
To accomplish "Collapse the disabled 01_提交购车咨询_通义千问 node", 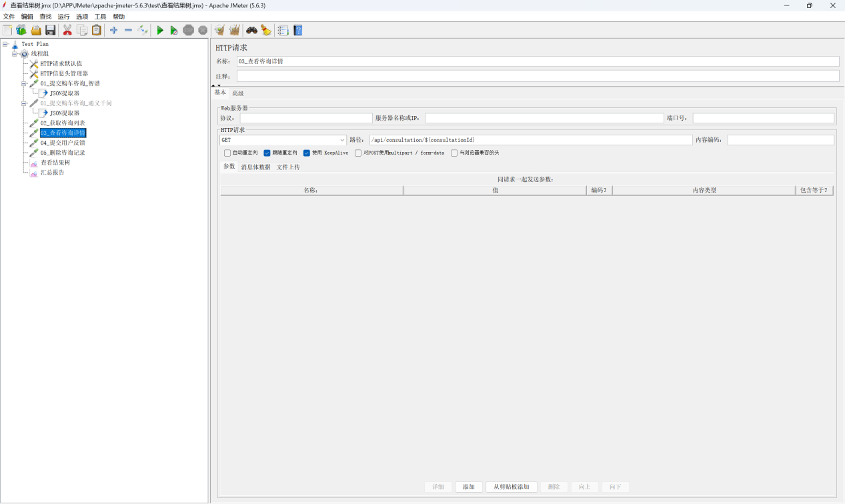I will (24, 103).
